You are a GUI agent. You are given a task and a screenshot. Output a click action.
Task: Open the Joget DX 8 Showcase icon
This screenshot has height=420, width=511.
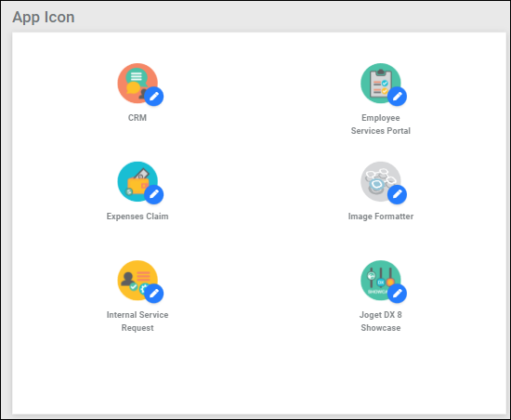380,281
